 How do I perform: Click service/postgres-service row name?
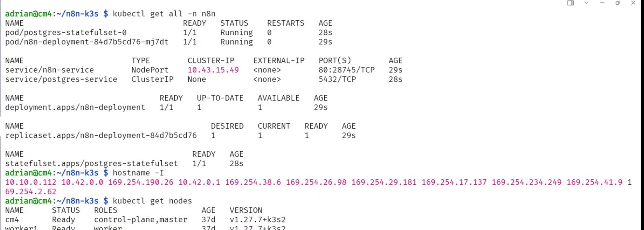click(x=61, y=80)
